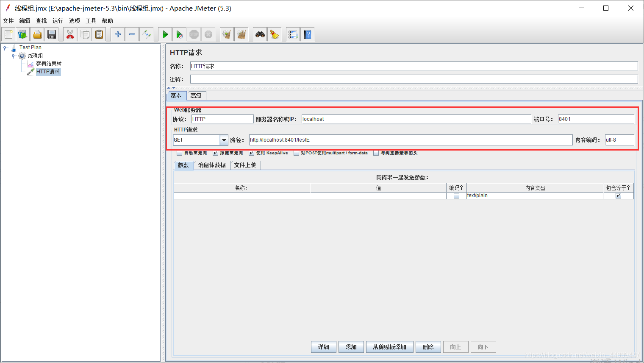Viewport: 644px width, 363px height.
Task: Click the 详细 button
Action: 324,347
